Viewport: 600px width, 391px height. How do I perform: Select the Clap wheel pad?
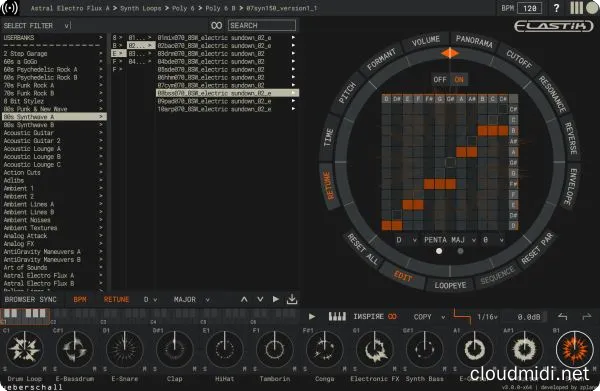click(174, 350)
